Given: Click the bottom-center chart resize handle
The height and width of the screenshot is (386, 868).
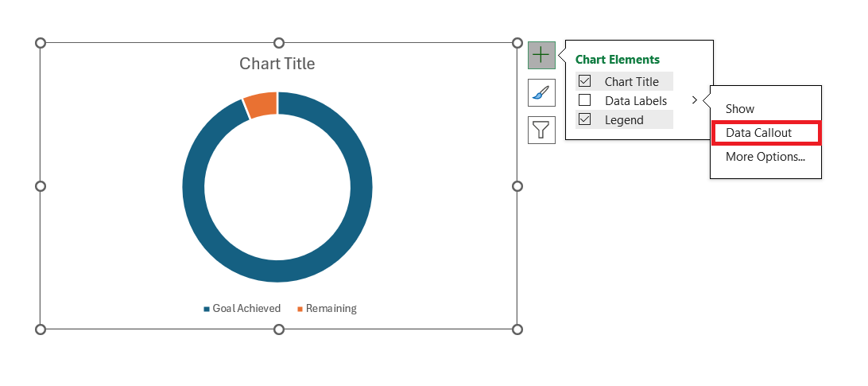Looking at the screenshot, I should (x=279, y=329).
